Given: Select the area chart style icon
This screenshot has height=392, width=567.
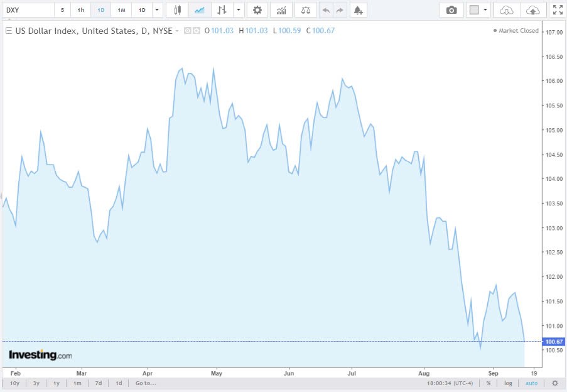Looking at the screenshot, I should coord(199,10).
